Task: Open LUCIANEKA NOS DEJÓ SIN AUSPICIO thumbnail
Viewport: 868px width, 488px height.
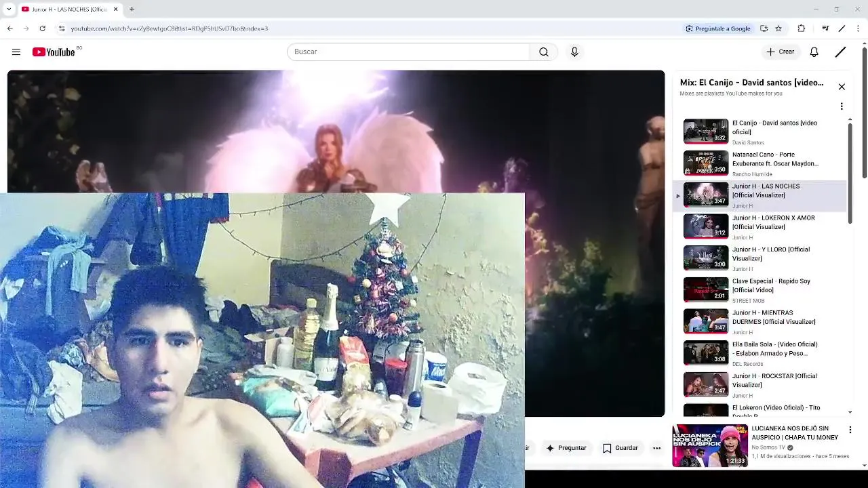Action: (x=710, y=446)
